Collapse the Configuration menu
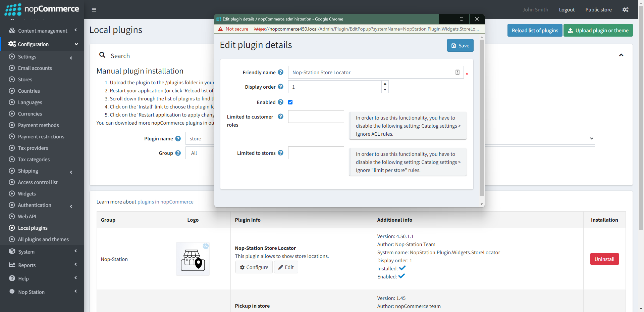Image resolution: width=644 pixels, height=312 pixels. [42, 44]
